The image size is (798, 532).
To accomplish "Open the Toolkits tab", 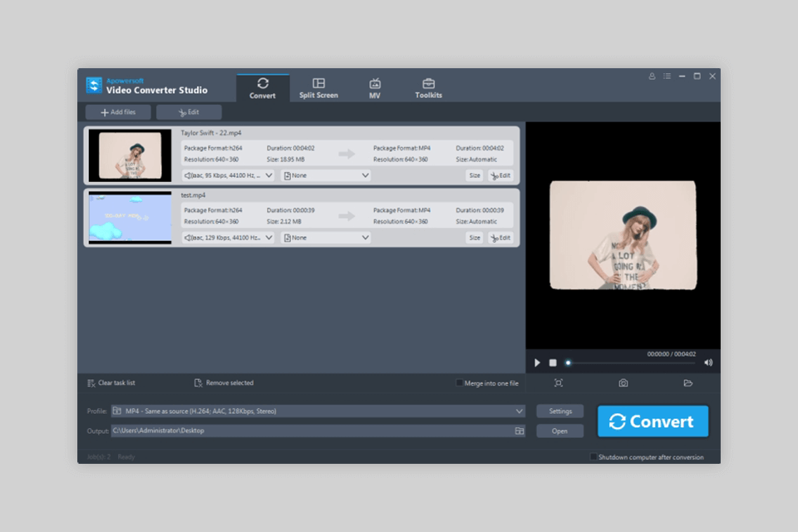I will [428, 88].
